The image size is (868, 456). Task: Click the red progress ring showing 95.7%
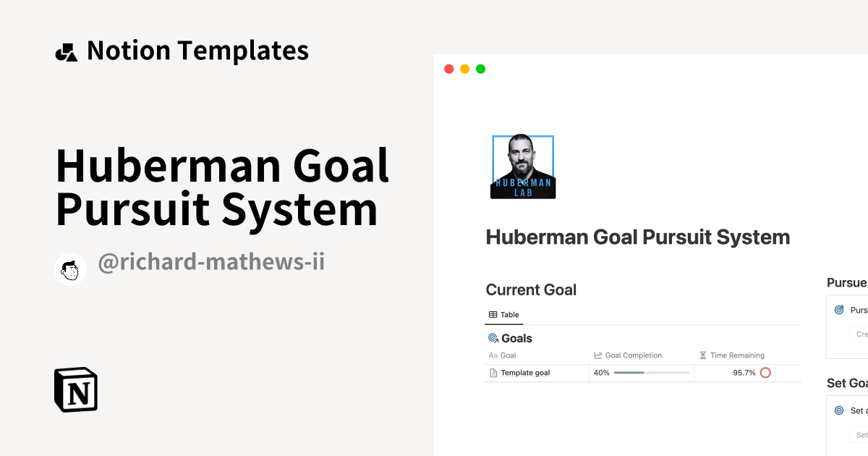pyautogui.click(x=767, y=372)
